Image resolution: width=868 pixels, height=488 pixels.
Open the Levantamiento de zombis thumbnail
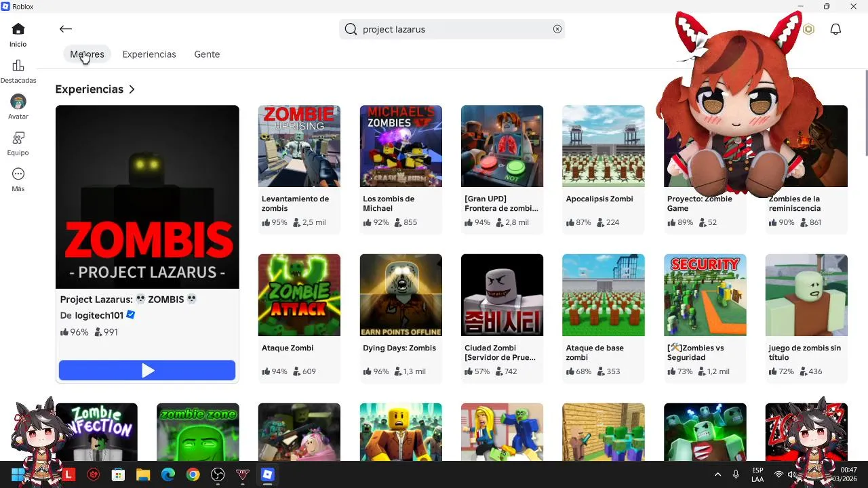click(299, 146)
